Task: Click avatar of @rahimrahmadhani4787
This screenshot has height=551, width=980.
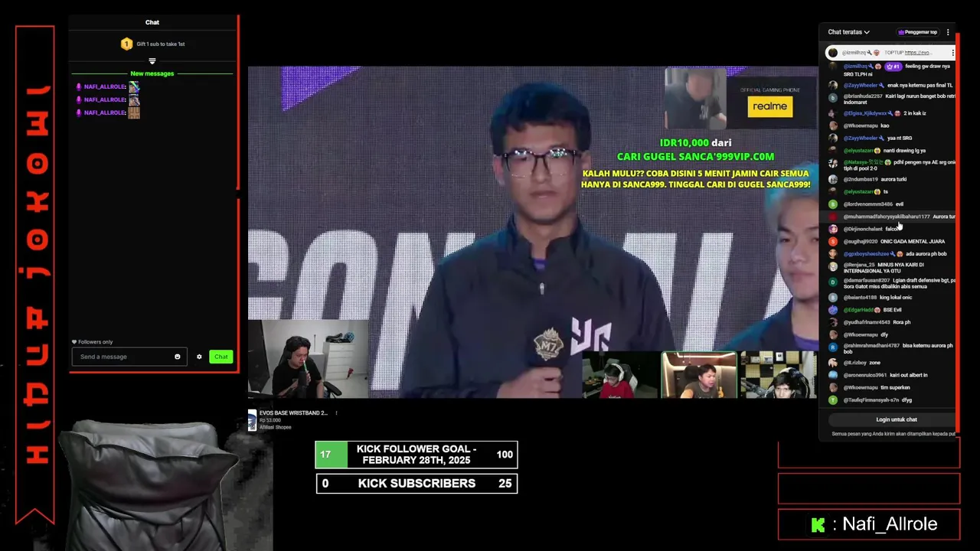Action: pyautogui.click(x=833, y=347)
